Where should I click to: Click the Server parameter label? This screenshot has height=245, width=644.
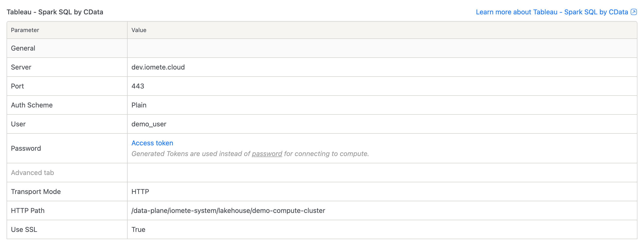21,67
